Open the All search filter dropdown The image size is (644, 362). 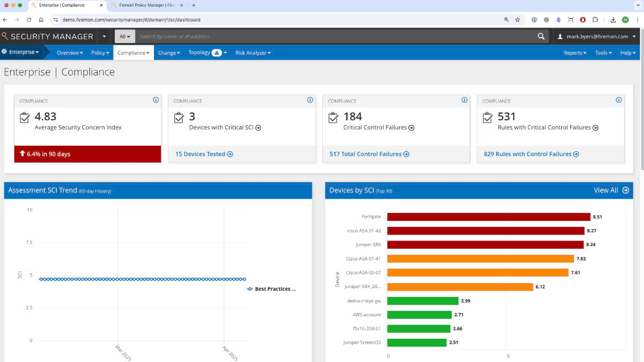click(x=125, y=36)
